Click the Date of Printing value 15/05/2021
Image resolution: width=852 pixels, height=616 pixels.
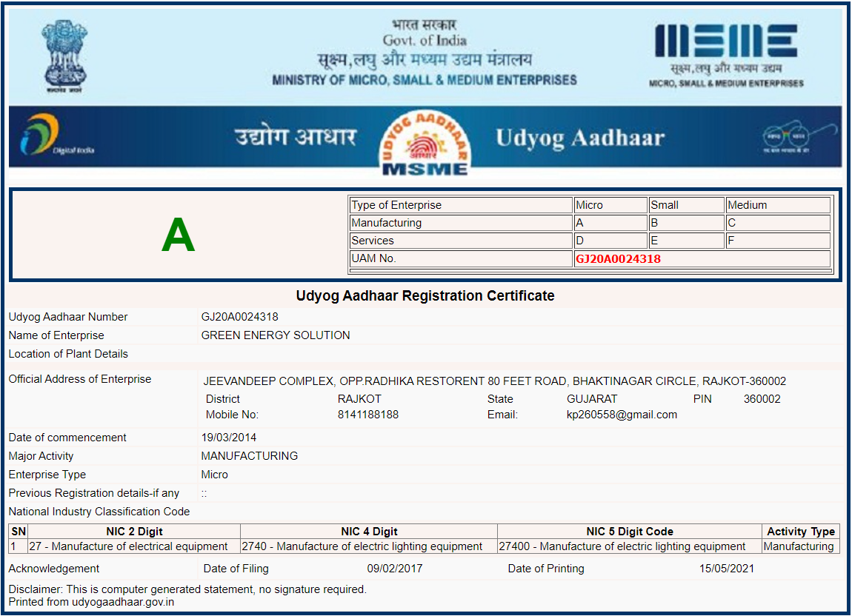tap(727, 568)
